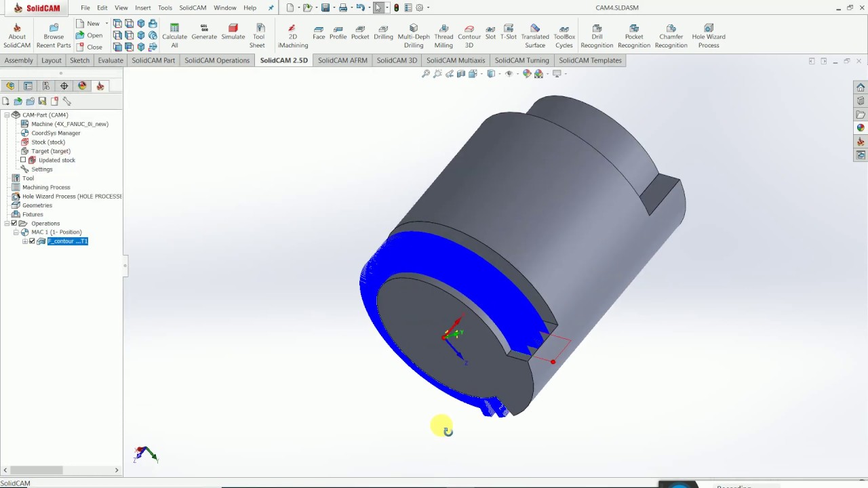Click the Close part button
Viewport: 868px width, 488px height.
[90, 47]
